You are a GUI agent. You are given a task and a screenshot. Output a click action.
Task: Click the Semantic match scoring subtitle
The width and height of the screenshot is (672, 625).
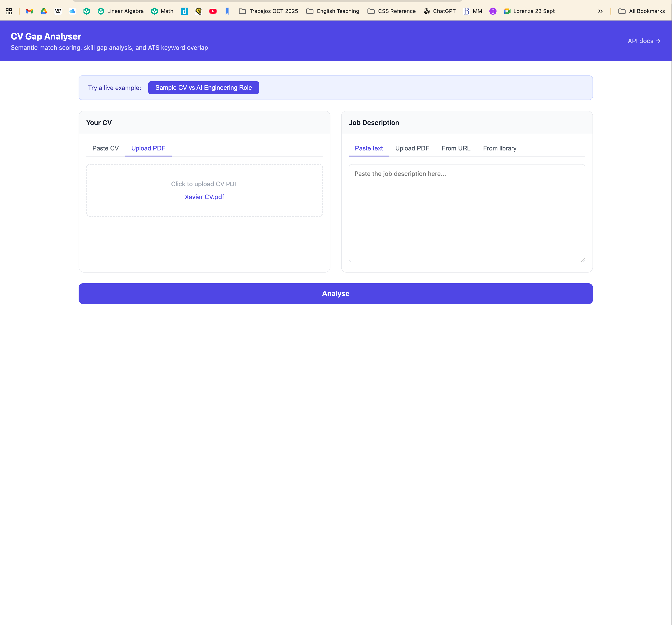coord(109,48)
